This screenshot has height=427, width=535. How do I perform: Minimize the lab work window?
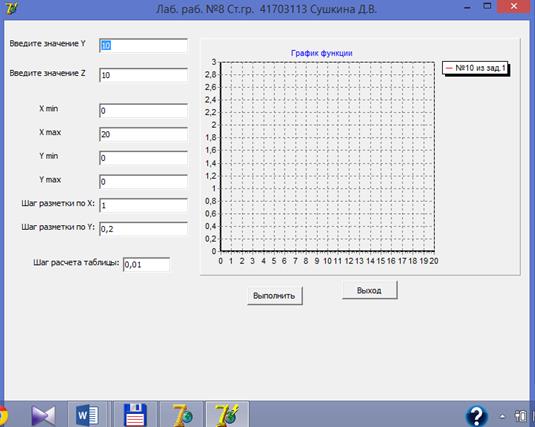point(467,7)
